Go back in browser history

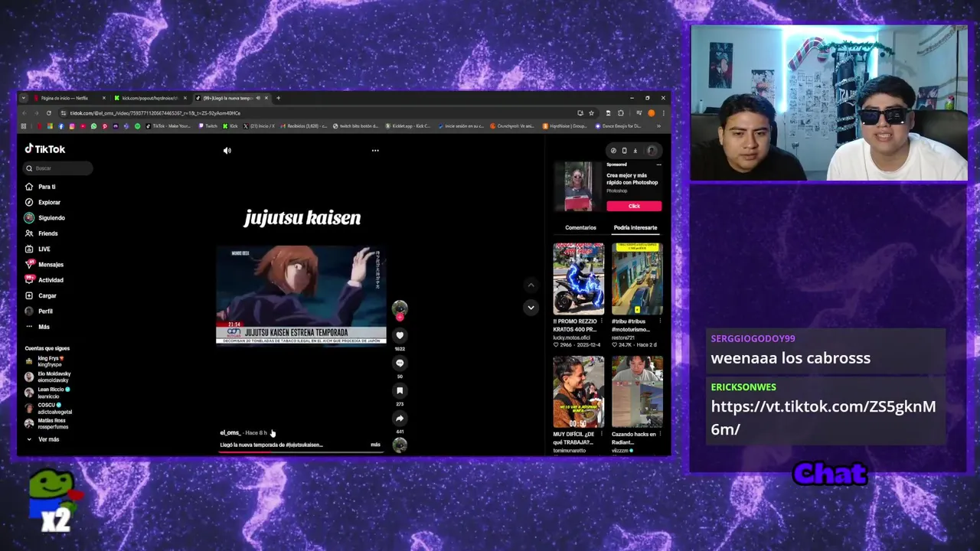coord(24,113)
